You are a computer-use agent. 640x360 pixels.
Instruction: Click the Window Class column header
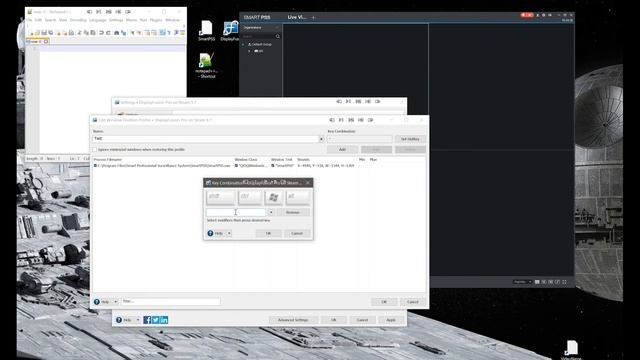click(246, 160)
